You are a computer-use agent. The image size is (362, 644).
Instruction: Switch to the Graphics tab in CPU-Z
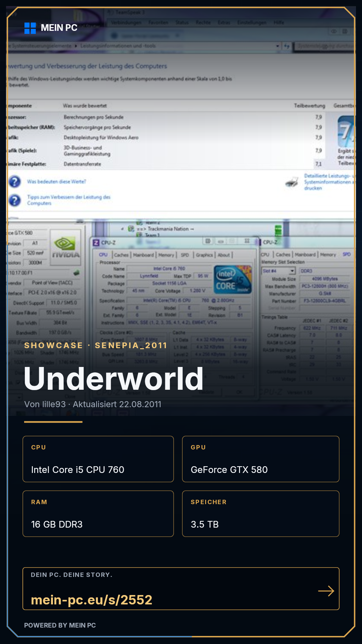[x=204, y=255]
